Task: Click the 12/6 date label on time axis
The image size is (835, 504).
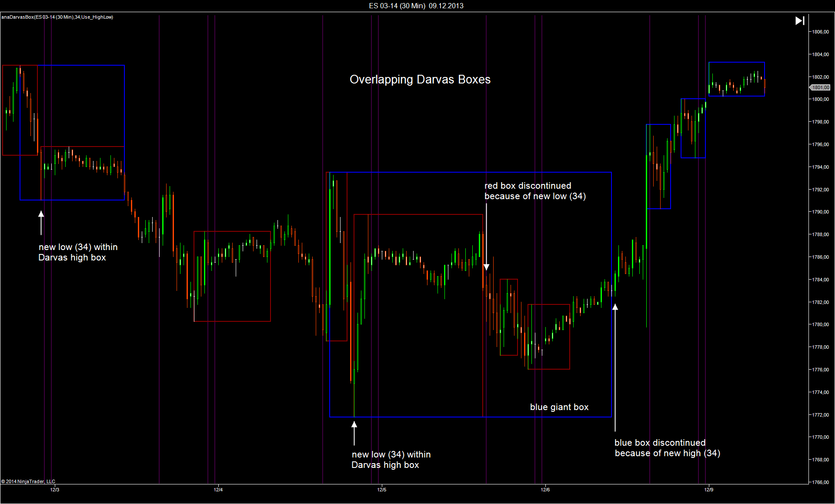Action: tap(545, 490)
